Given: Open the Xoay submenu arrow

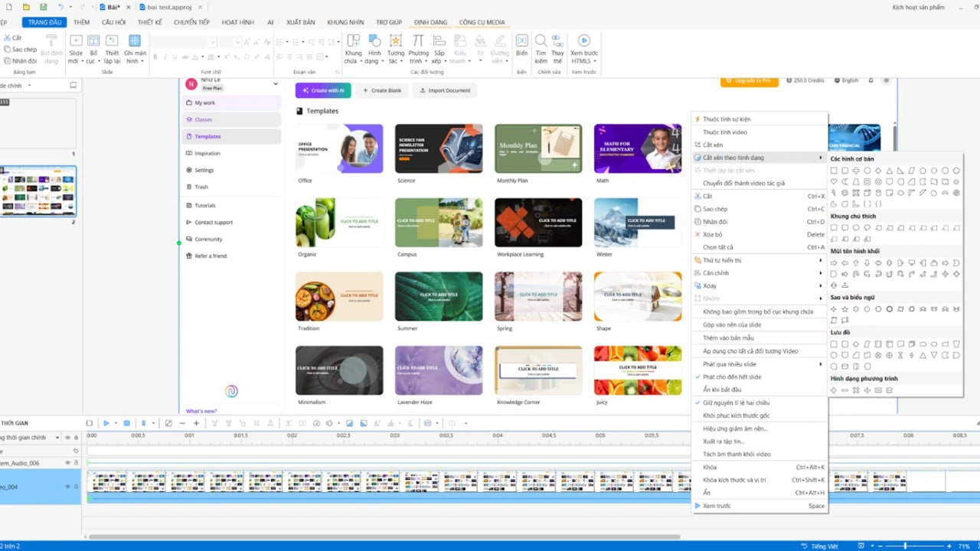Looking at the screenshot, I should point(821,285).
